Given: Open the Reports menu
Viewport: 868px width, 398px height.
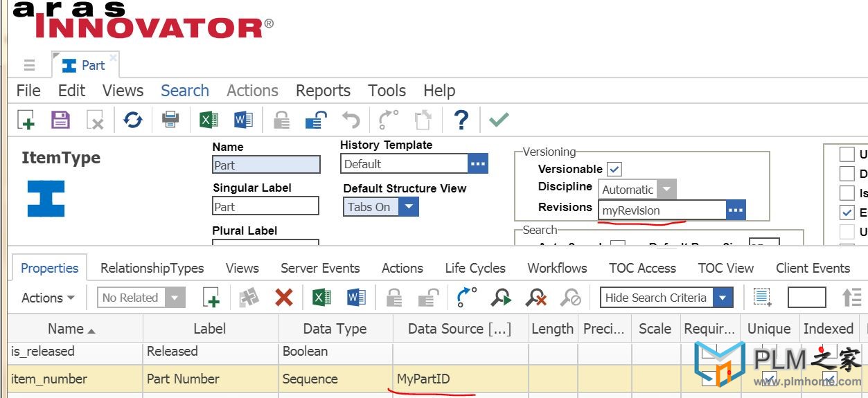Looking at the screenshot, I should (x=323, y=91).
